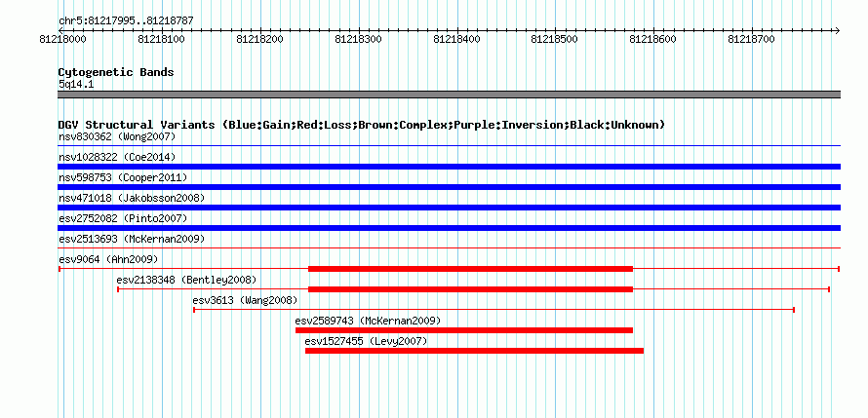This screenshot has width=868, height=418.
Task: Click the 81218400 ruler coordinate
Action: (456, 39)
